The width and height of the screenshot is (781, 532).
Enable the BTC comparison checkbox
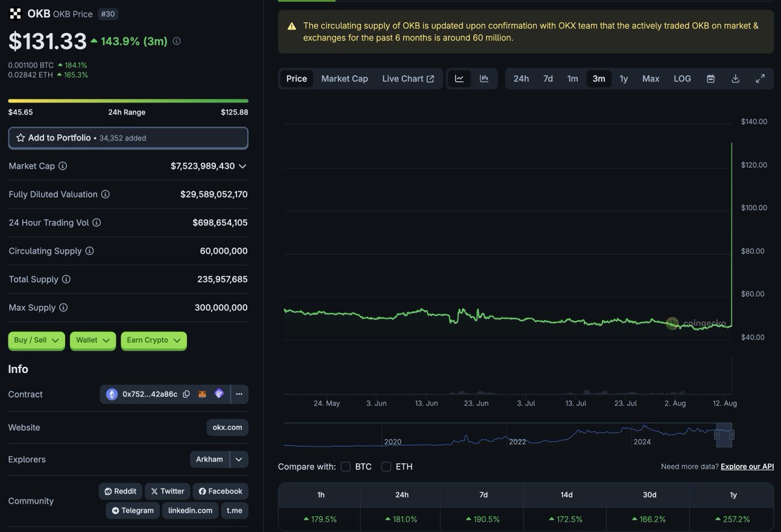pos(346,467)
